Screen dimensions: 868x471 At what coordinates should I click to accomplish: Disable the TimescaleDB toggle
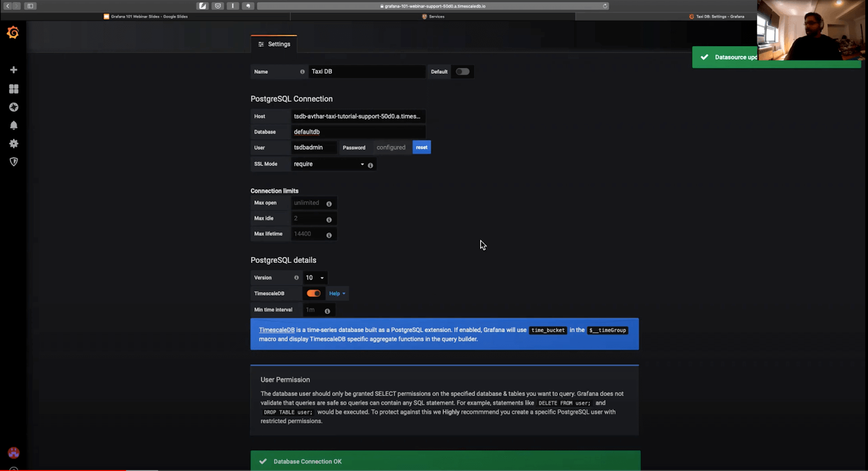point(314,293)
